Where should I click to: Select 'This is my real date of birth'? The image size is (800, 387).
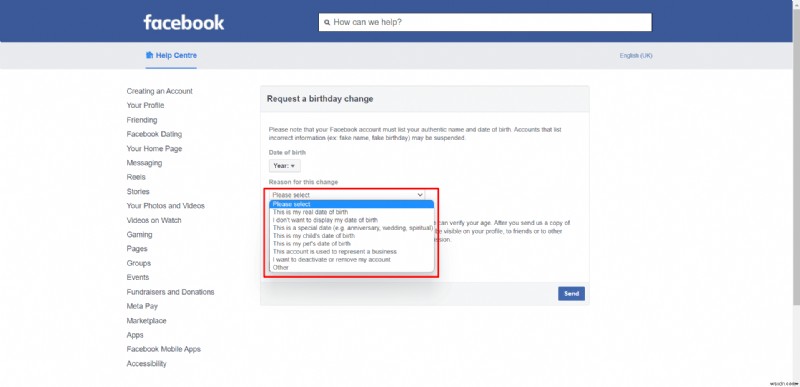(352, 212)
